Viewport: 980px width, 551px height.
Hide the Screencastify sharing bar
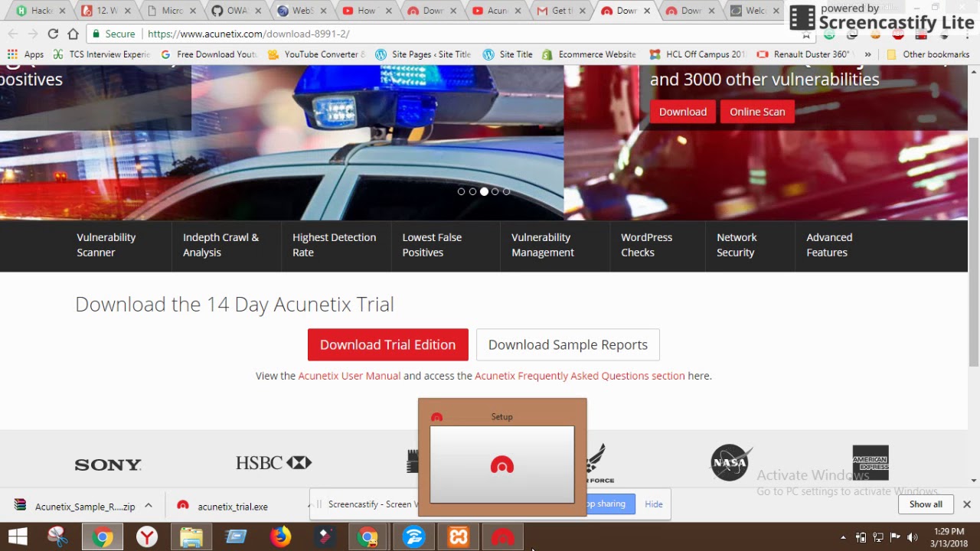coord(653,504)
